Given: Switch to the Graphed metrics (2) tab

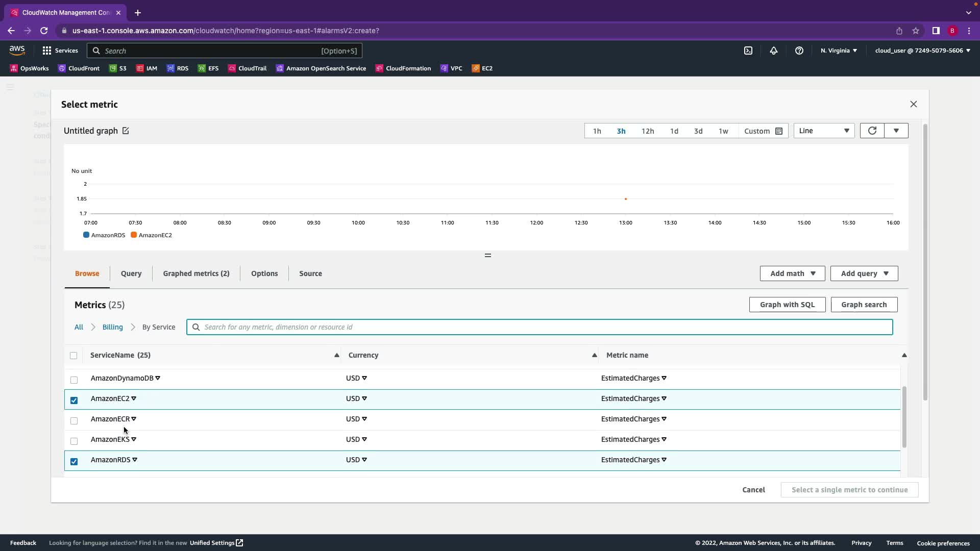Looking at the screenshot, I should pyautogui.click(x=196, y=273).
